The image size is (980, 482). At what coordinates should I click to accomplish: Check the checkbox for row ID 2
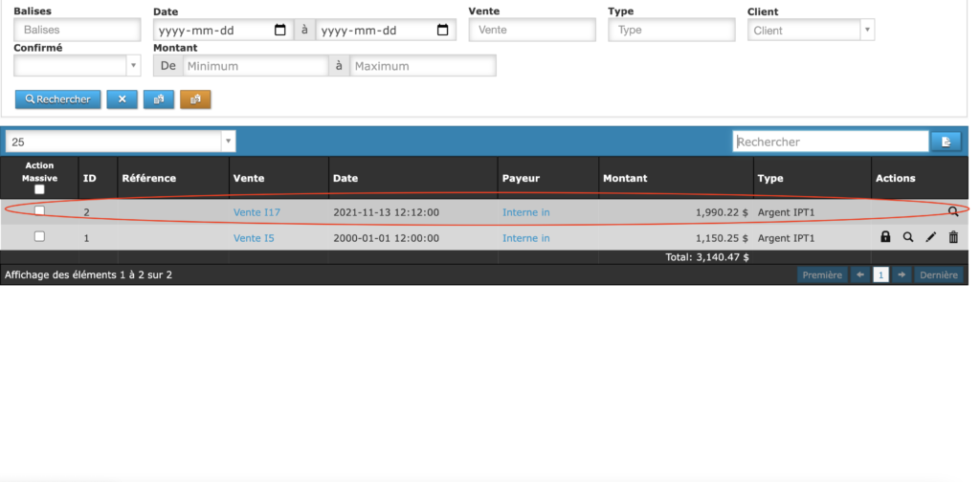[x=39, y=211]
